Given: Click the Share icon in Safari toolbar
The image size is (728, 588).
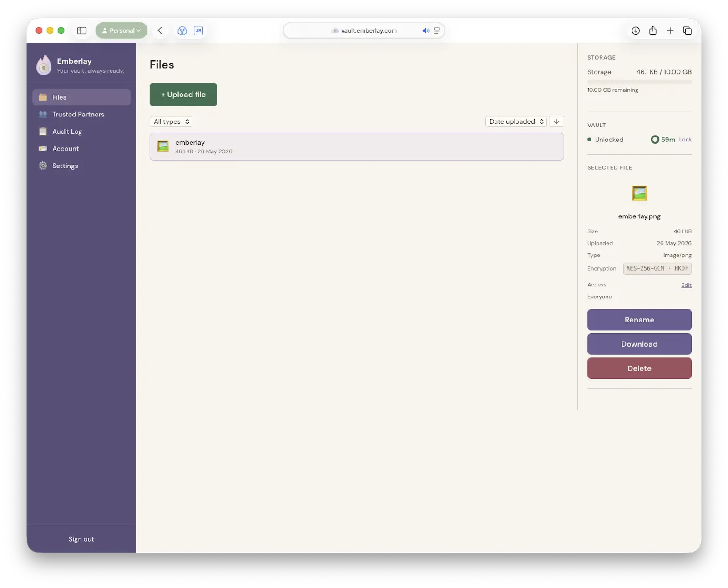Looking at the screenshot, I should pos(652,30).
